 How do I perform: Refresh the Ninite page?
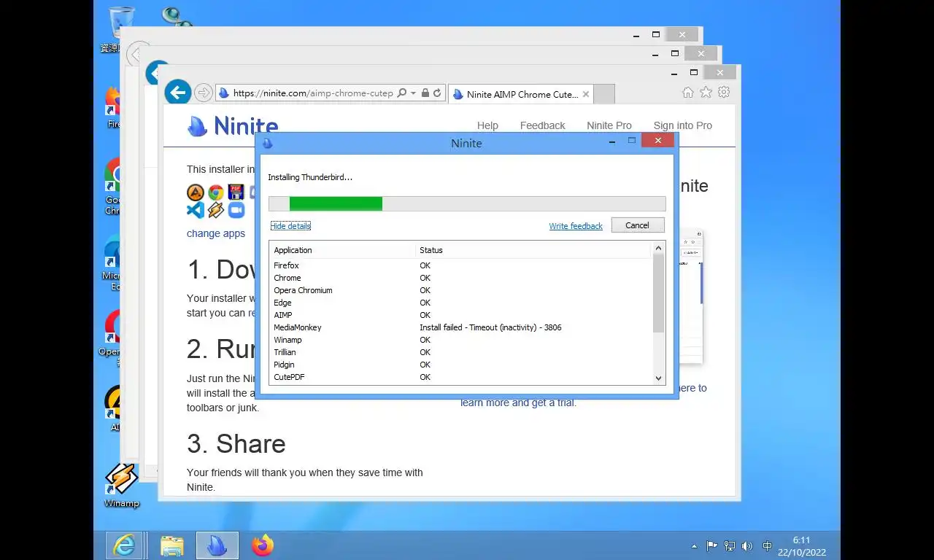437,93
